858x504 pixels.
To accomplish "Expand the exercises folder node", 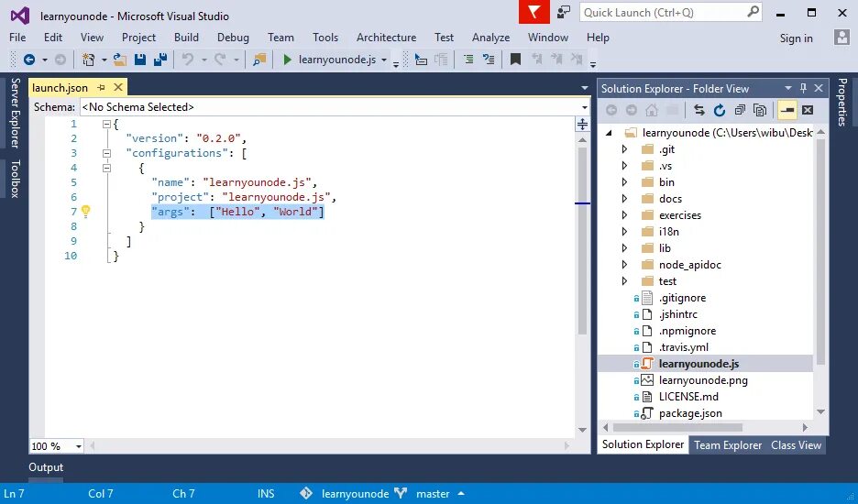I will 624,215.
